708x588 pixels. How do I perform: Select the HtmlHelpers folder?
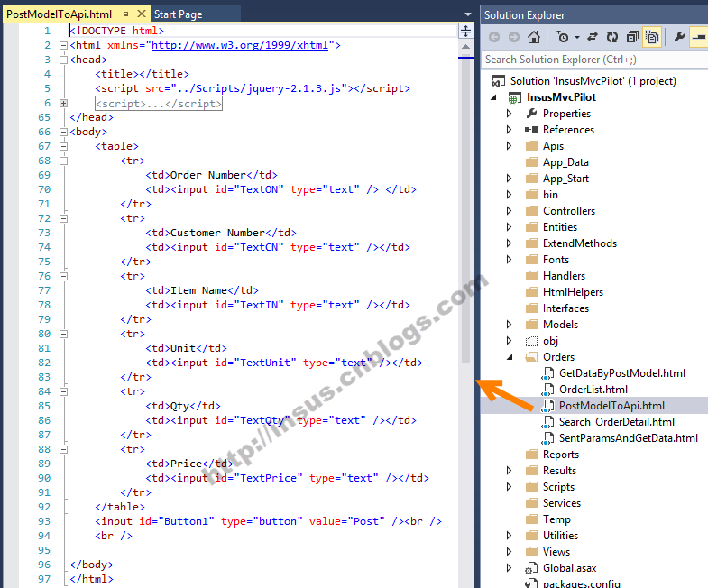(573, 292)
